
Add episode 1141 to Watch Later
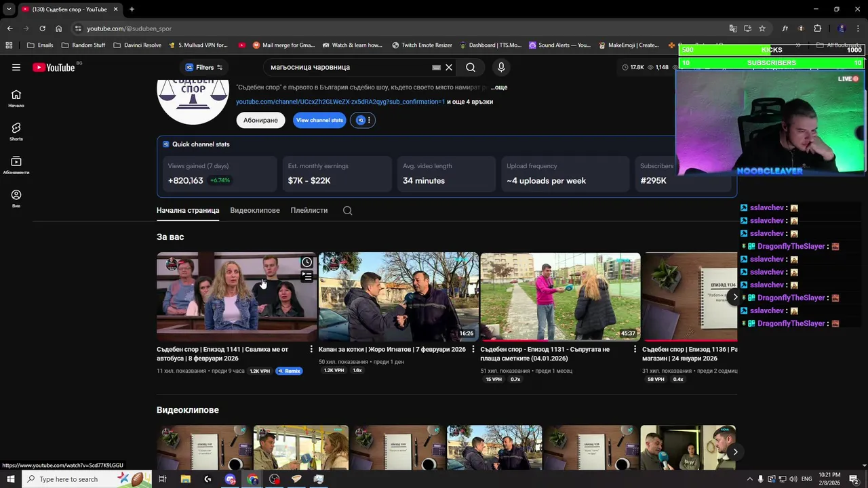point(307,262)
